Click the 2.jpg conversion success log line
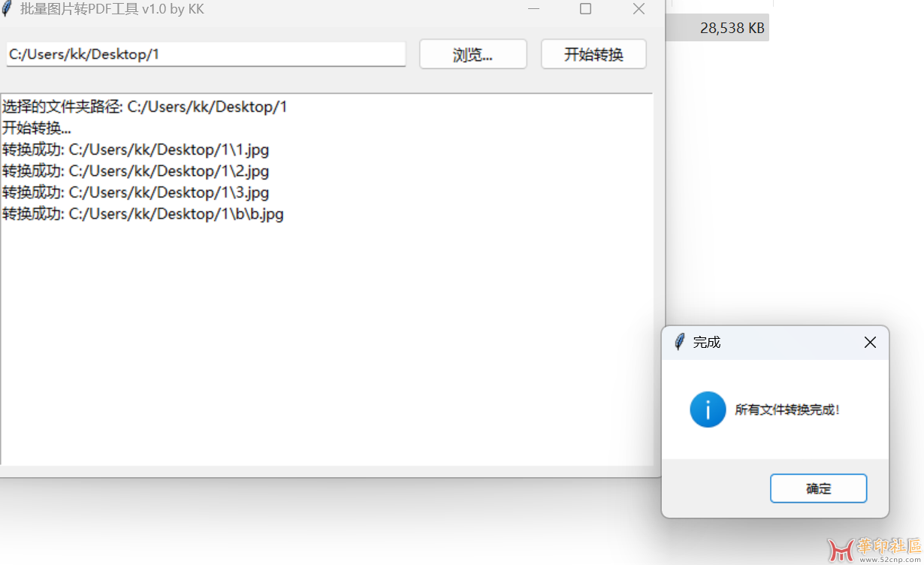This screenshot has width=924, height=565. pos(135,171)
